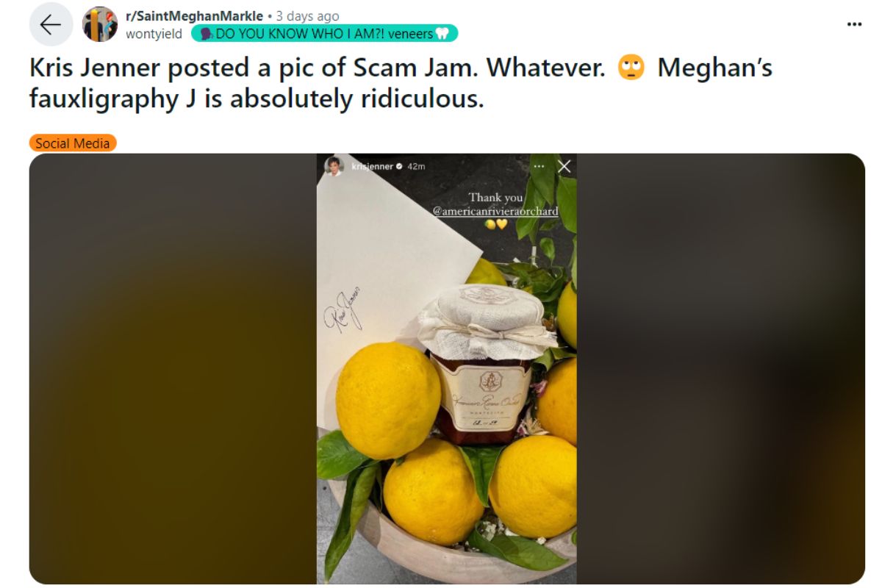This screenshot has height=588, width=882.
Task: Click the verified badge beside krisjenner
Action: (x=400, y=167)
